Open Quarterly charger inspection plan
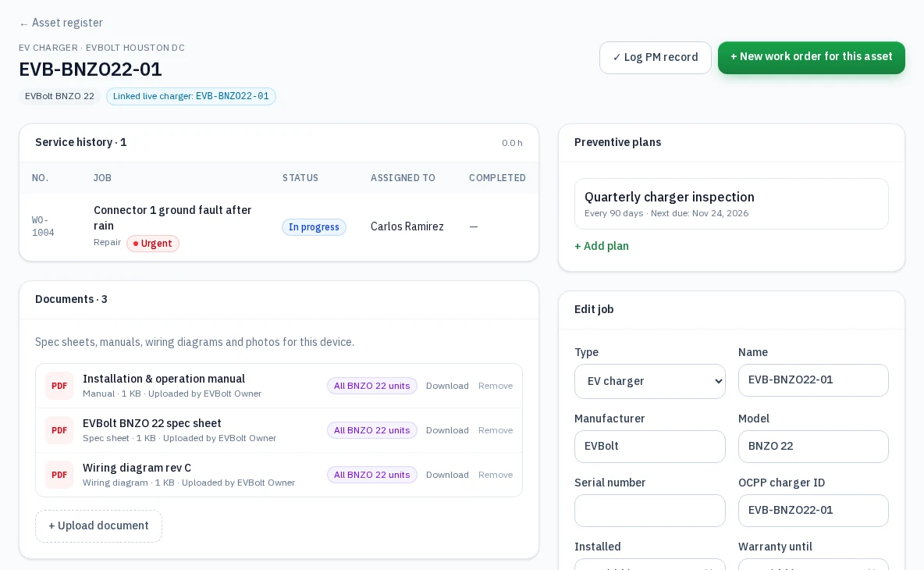The height and width of the screenshot is (570, 924). 731,204
